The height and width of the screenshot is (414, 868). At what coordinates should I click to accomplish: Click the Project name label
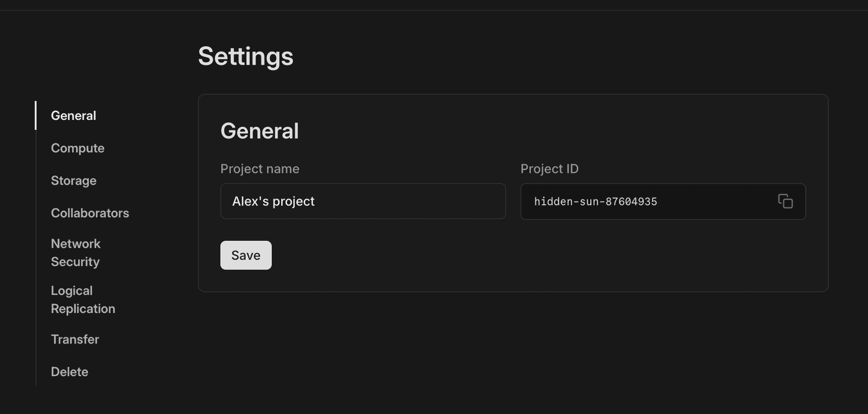pyautogui.click(x=259, y=169)
